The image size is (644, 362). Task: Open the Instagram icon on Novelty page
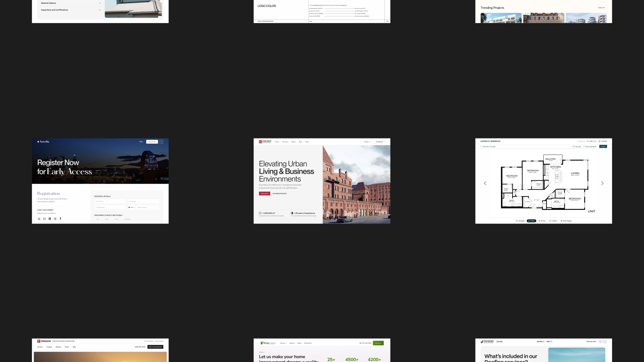click(x=55, y=219)
